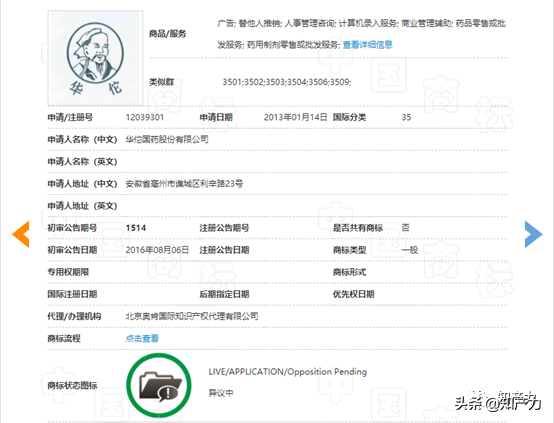Select trademark type value 一般
554x423 pixels.
click(410, 250)
